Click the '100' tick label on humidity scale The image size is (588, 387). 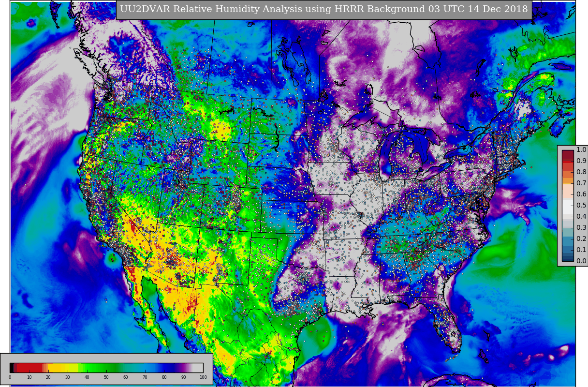coord(203,377)
